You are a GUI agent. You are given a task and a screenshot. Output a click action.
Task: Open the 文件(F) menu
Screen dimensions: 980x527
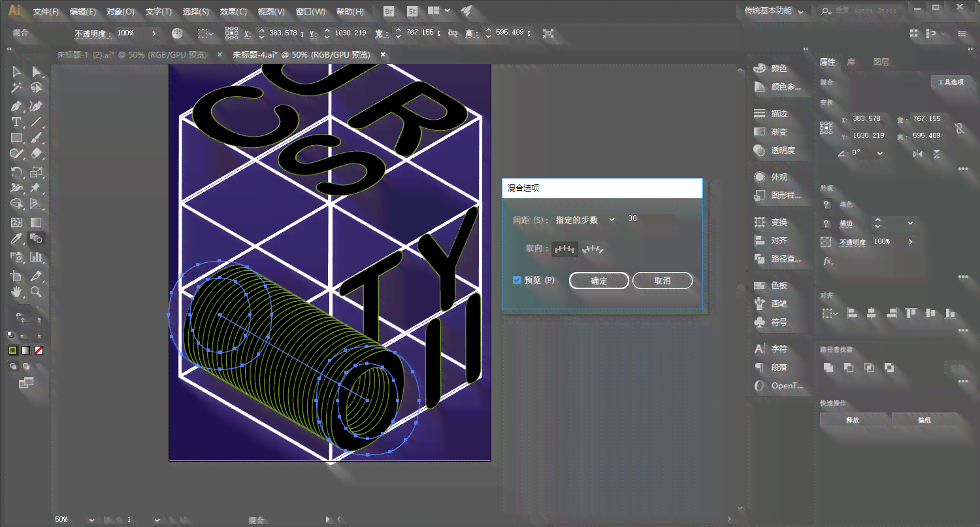click(46, 11)
